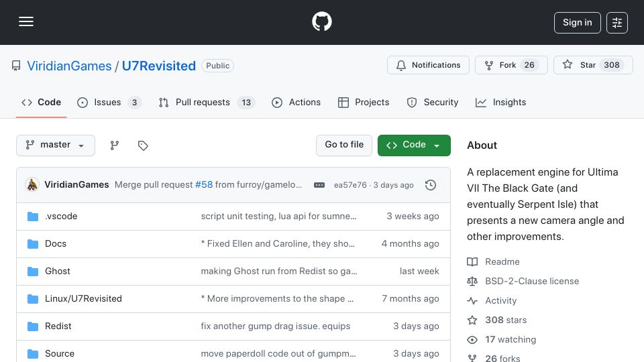Fork the repository
This screenshot has width=644, height=362.
coord(511,65)
